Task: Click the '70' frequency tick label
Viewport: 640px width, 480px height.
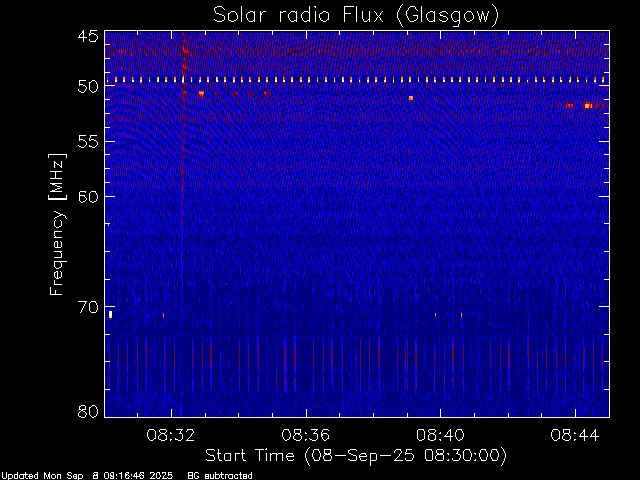Action: pos(88,307)
